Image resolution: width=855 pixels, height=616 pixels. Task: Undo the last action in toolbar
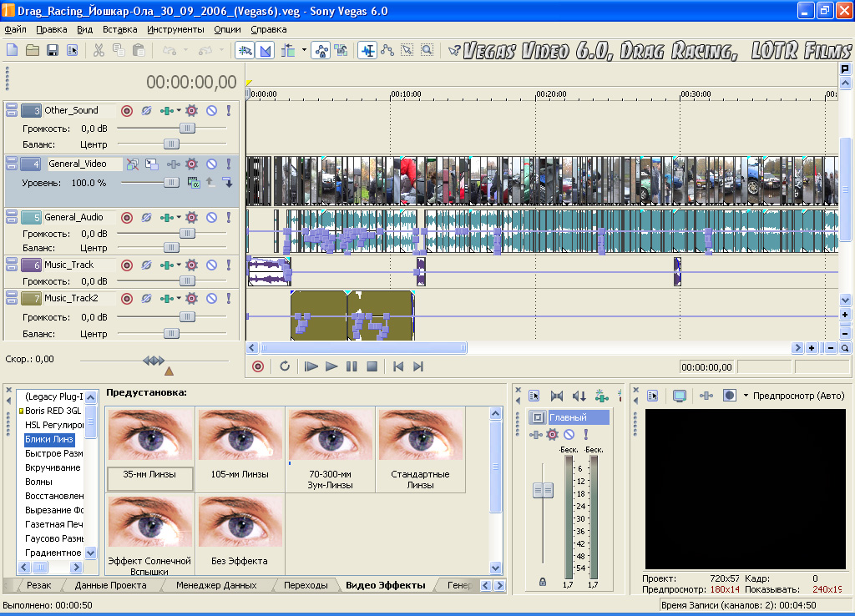pyautogui.click(x=169, y=51)
